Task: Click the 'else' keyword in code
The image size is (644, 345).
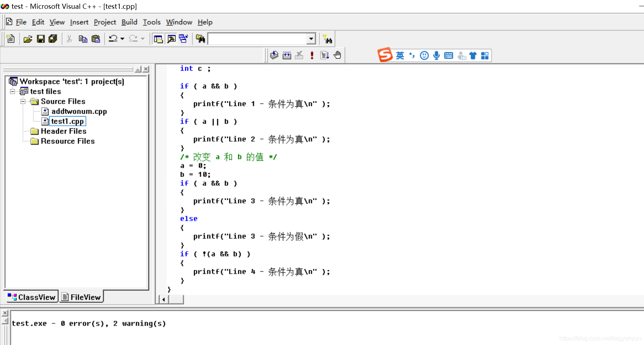Action: 189,218
